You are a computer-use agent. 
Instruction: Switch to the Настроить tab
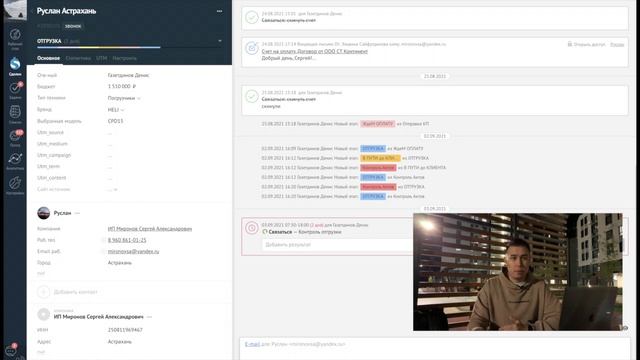click(124, 58)
